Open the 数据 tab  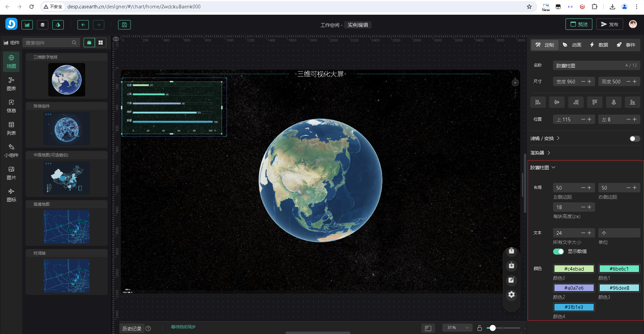point(599,45)
